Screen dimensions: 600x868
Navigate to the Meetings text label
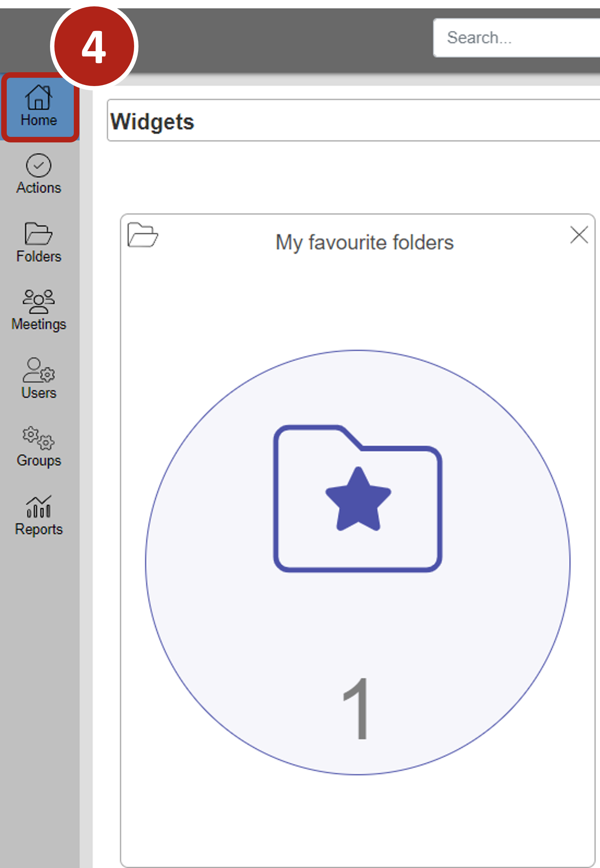tap(38, 324)
